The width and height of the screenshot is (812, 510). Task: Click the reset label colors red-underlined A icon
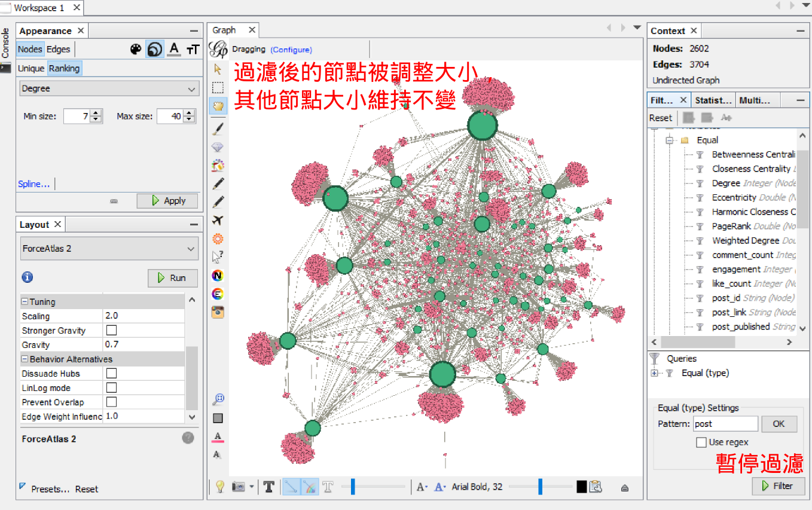click(x=218, y=436)
